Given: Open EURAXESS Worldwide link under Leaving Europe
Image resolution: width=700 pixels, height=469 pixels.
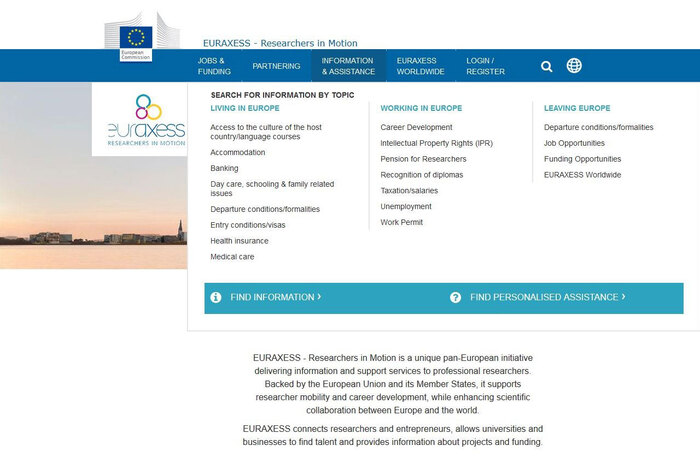Looking at the screenshot, I should coord(583,175).
